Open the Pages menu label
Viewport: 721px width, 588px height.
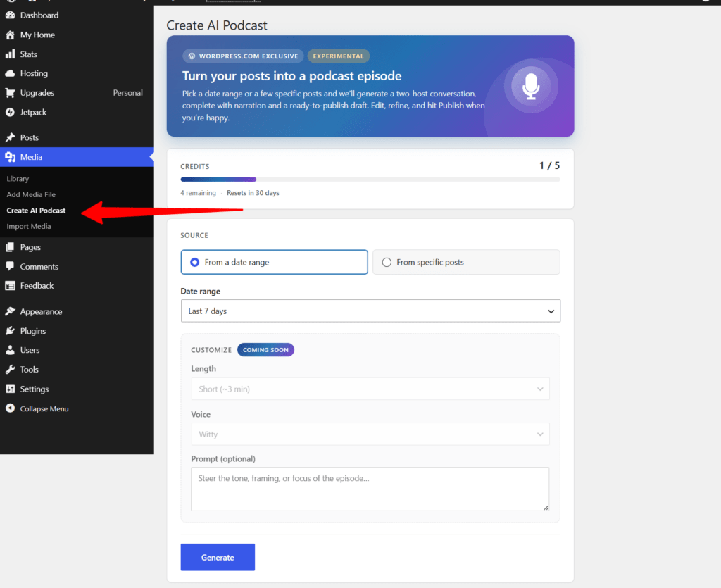click(30, 247)
